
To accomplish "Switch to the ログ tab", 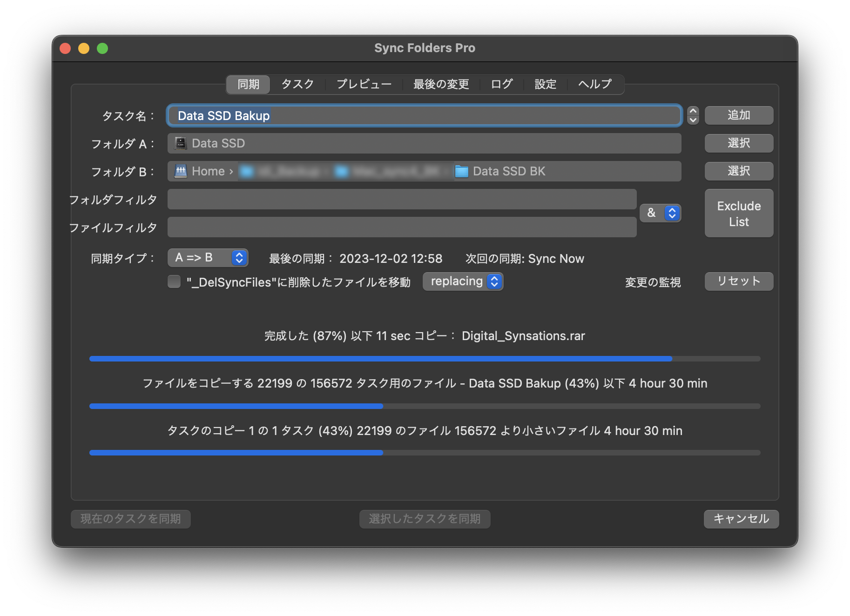I will (501, 84).
